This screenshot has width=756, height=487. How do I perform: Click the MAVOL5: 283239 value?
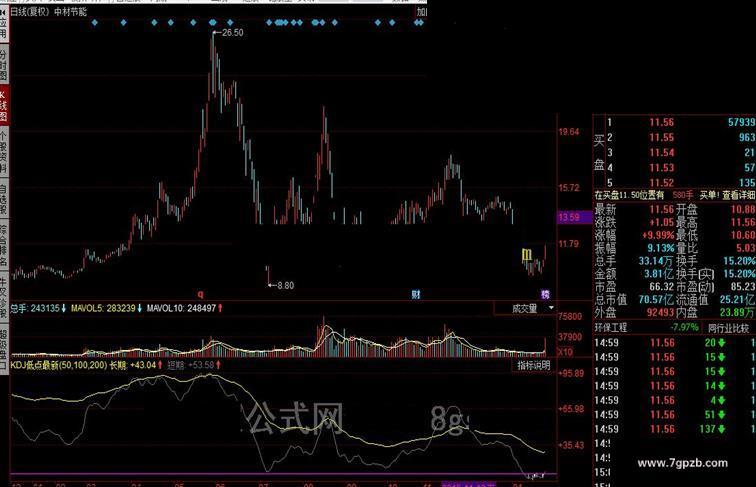[103, 308]
